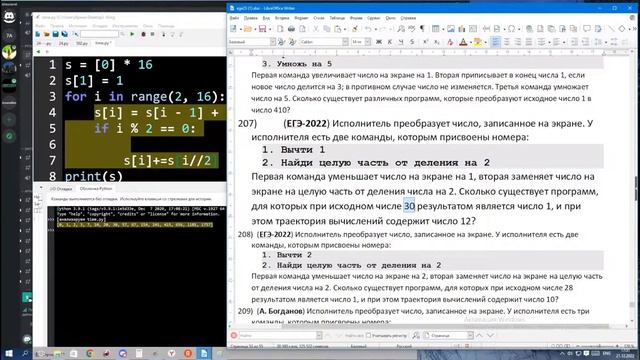The image size is (640, 360).
Task: Open the File menu in Writer
Action: tap(234, 18)
